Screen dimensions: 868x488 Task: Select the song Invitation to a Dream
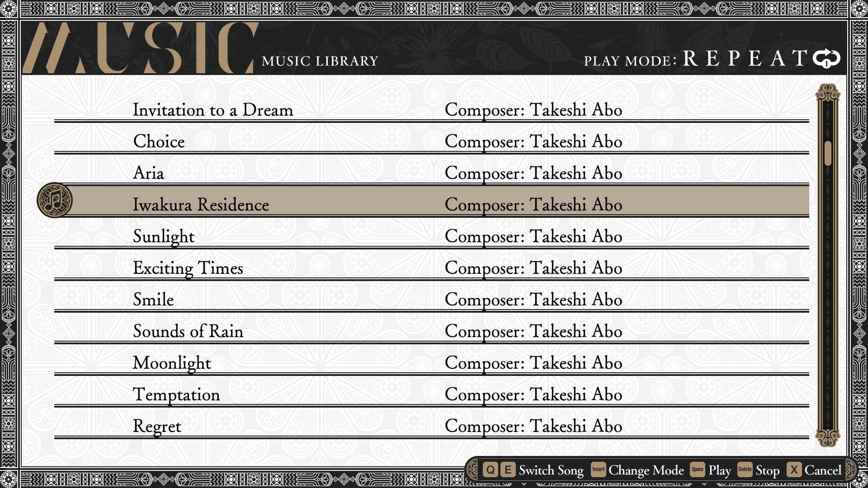click(x=213, y=110)
